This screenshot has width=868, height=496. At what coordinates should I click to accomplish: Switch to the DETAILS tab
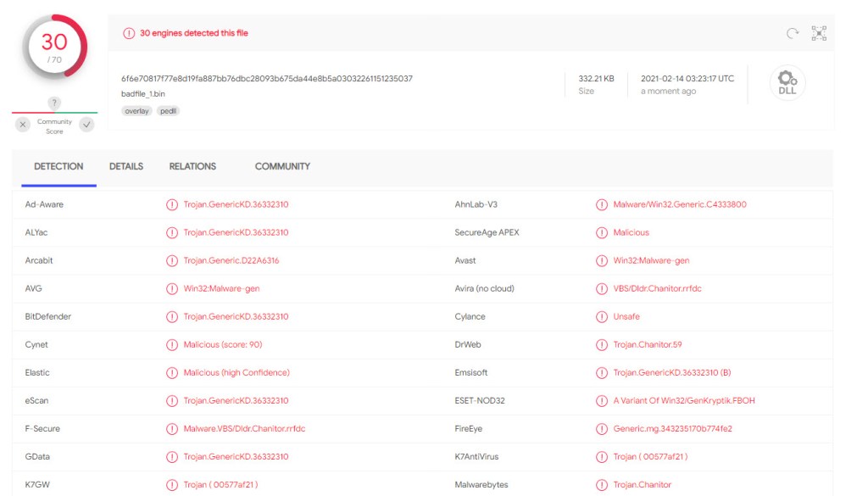pos(126,167)
